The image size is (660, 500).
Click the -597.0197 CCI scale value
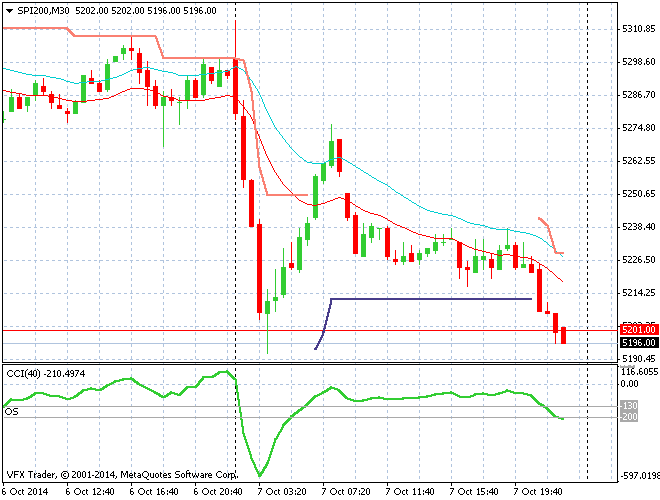click(638, 475)
